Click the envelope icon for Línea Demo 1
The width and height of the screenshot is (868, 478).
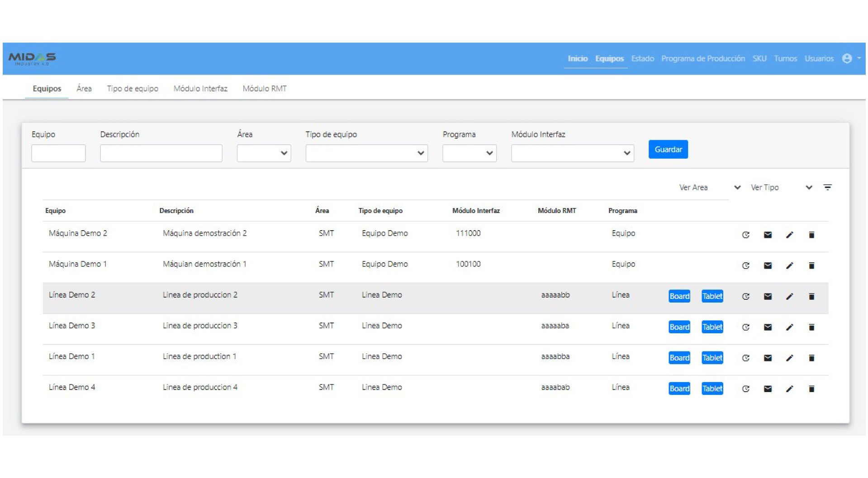(x=767, y=358)
